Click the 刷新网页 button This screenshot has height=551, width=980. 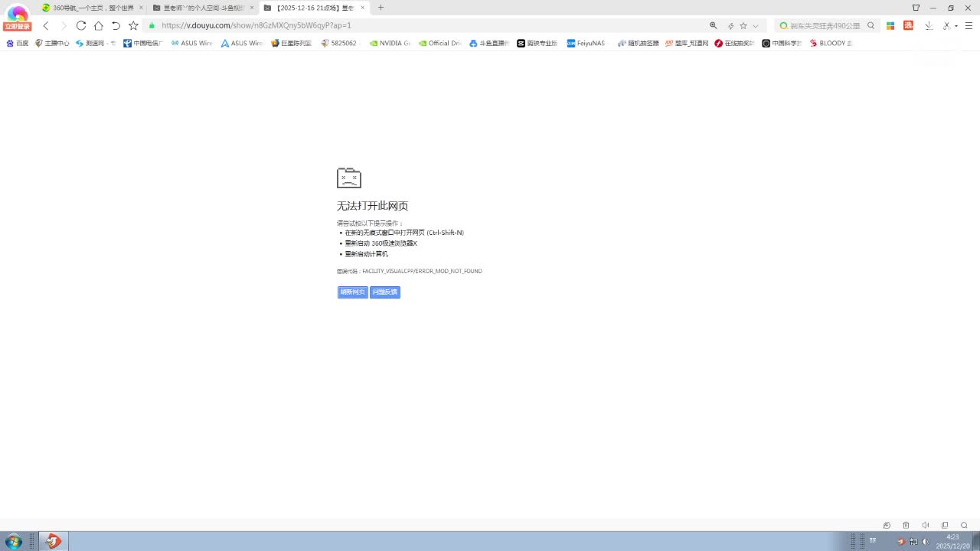(x=352, y=292)
